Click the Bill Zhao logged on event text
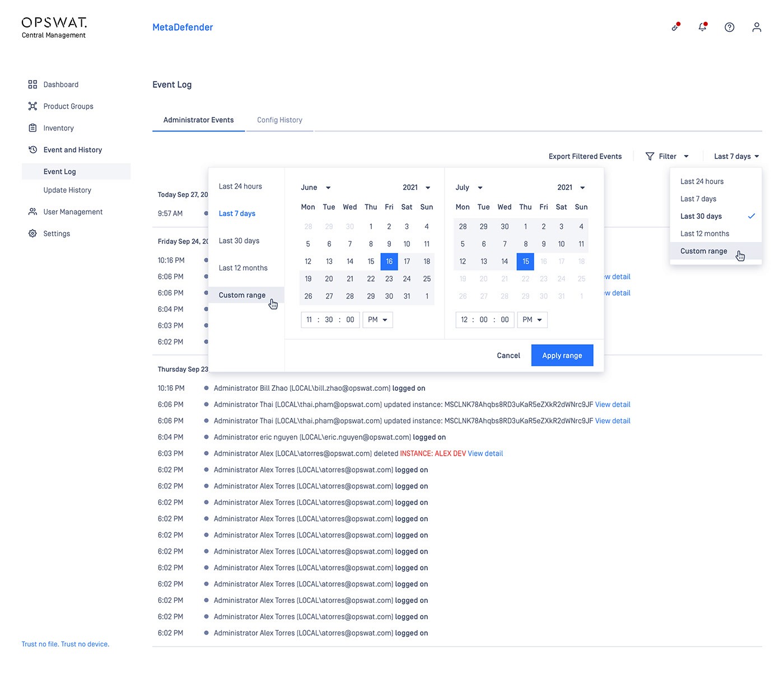 coord(319,388)
